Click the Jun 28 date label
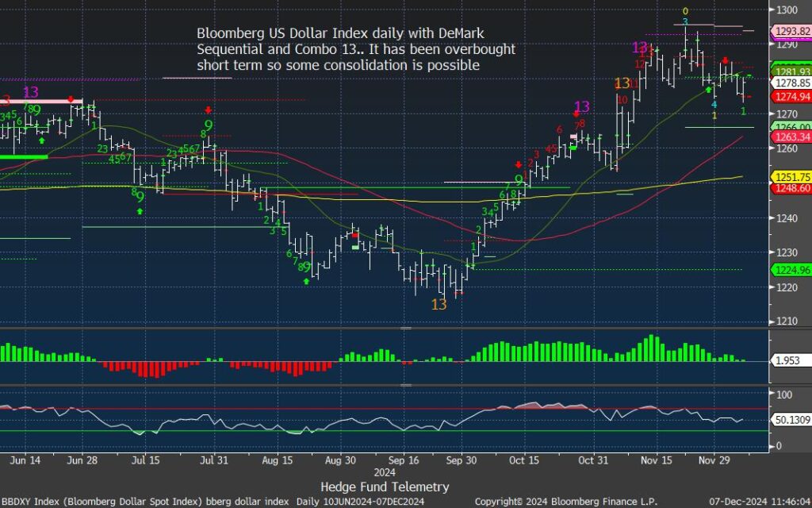The height and width of the screenshot is (508, 812). (x=82, y=460)
